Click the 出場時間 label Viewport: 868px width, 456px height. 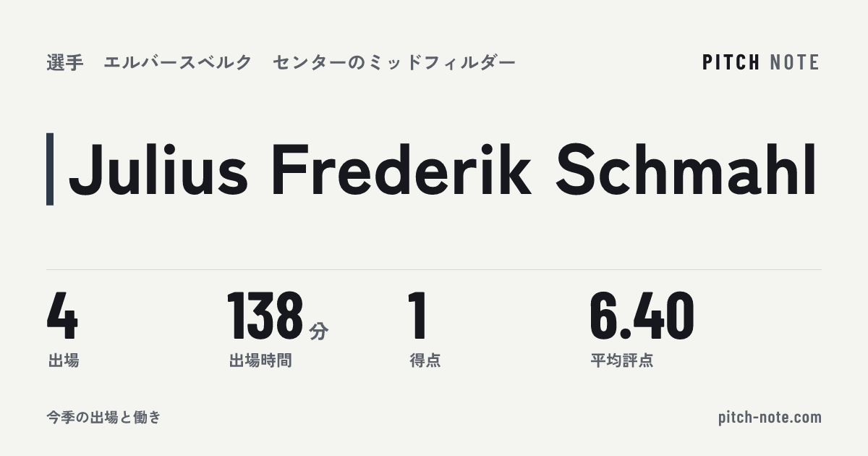pyautogui.click(x=260, y=360)
